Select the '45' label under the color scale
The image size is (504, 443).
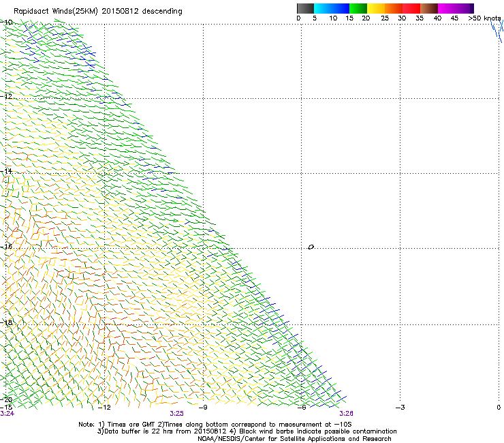pyautogui.click(x=454, y=18)
